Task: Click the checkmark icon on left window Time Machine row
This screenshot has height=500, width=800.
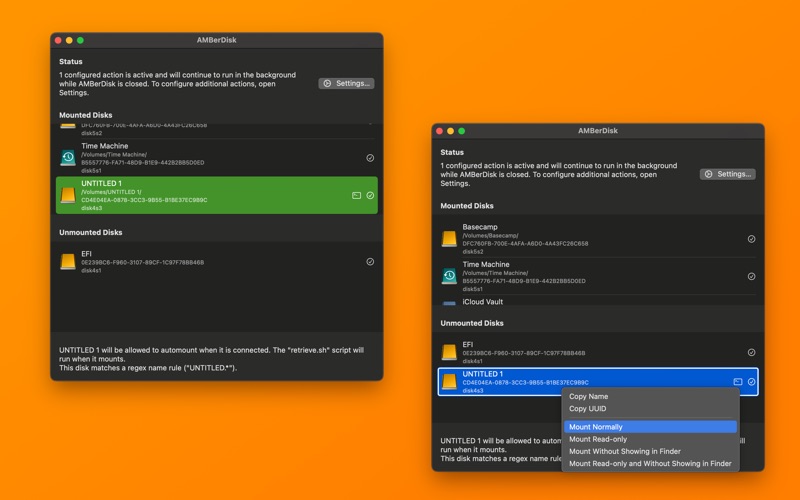Action: [x=370, y=158]
